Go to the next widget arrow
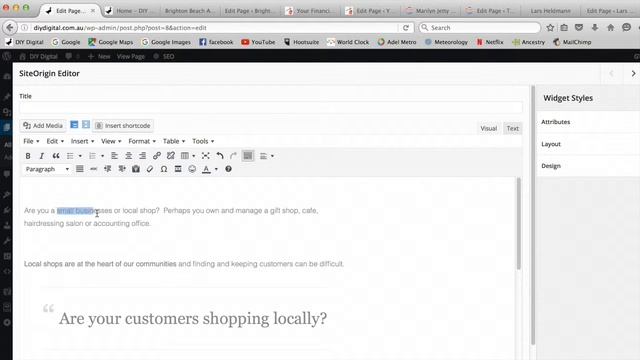 coord(633,73)
